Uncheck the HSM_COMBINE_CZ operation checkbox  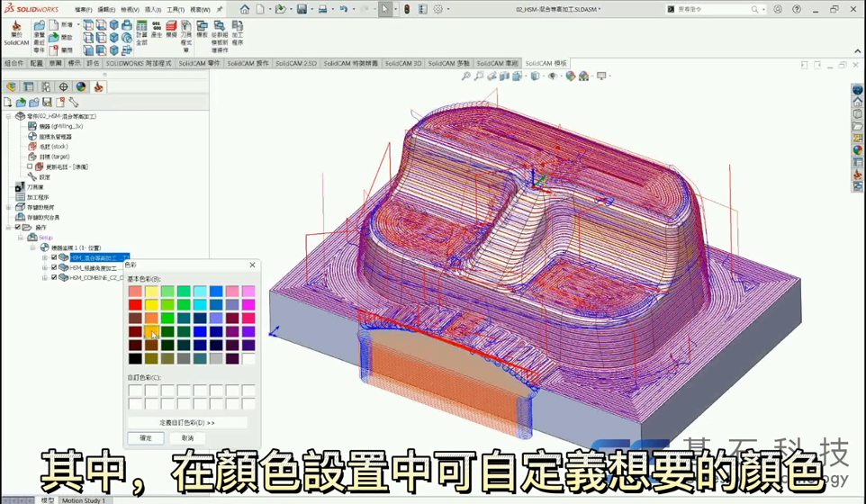point(54,277)
